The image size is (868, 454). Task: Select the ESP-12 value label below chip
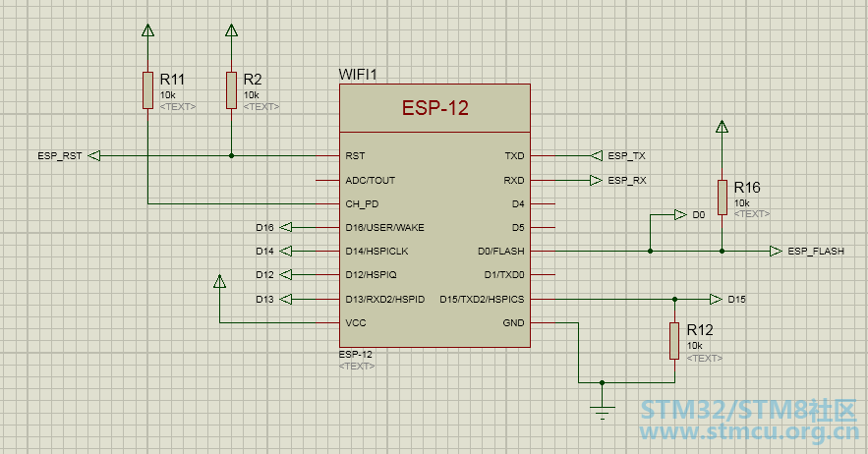click(x=356, y=355)
